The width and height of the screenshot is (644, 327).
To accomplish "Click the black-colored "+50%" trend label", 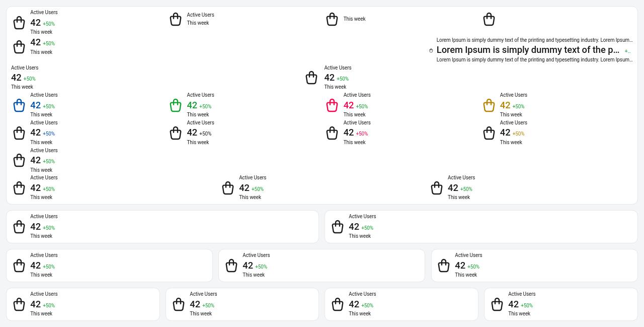I will tap(205, 134).
